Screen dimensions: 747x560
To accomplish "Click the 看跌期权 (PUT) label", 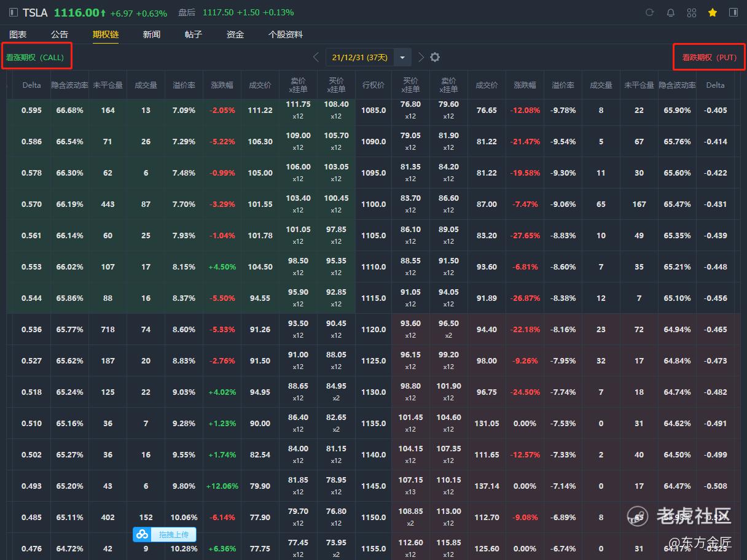I will (x=710, y=57).
